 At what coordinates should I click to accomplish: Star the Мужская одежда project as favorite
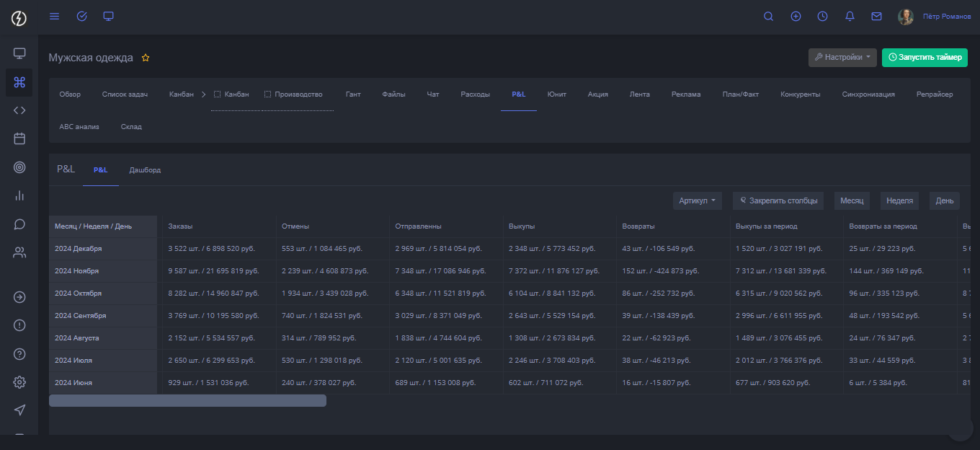(146, 58)
